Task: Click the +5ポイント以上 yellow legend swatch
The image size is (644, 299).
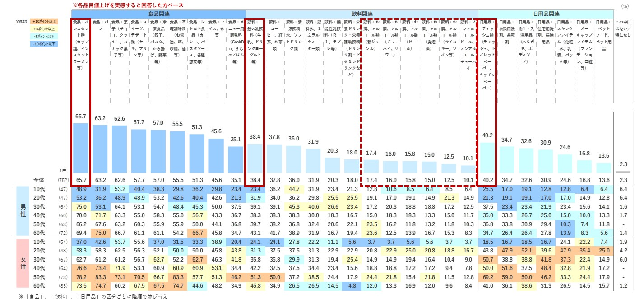Action: pyautogui.click(x=45, y=28)
